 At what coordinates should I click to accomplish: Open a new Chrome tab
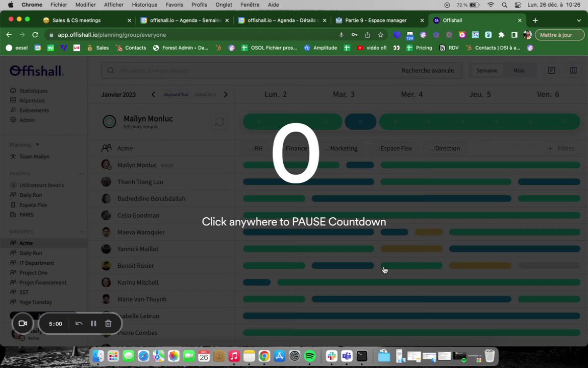point(535,20)
